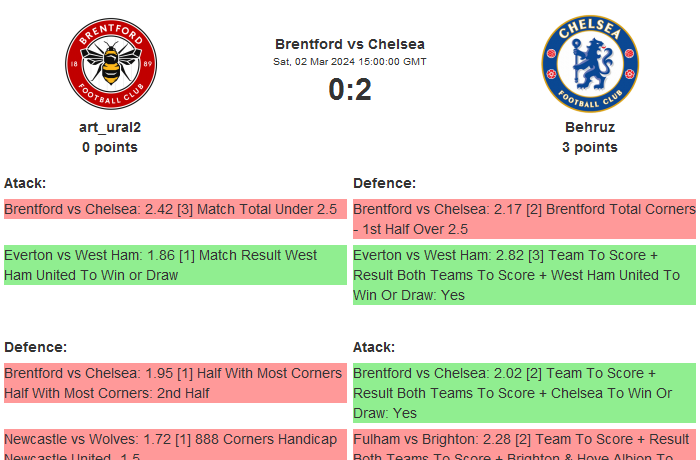
Task: Open art_ural2 user profile name
Action: click(x=110, y=127)
